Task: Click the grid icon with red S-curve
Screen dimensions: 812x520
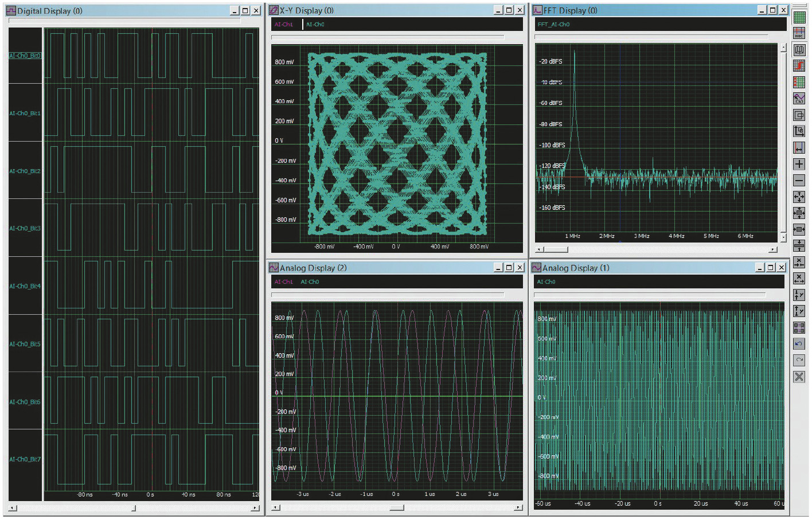Action: [799, 66]
